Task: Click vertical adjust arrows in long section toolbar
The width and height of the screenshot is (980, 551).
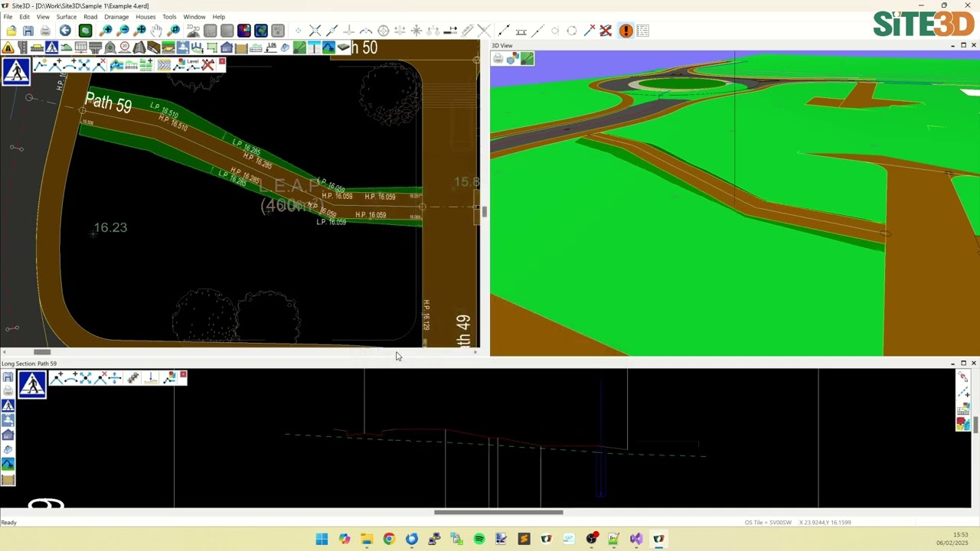Action: tap(115, 377)
